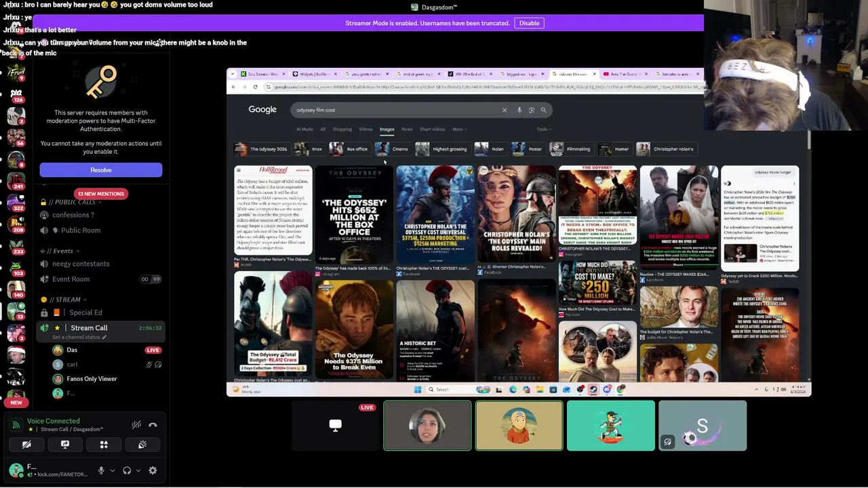Reload the browser page
This screenshot has width=868, height=488.
tap(255, 87)
